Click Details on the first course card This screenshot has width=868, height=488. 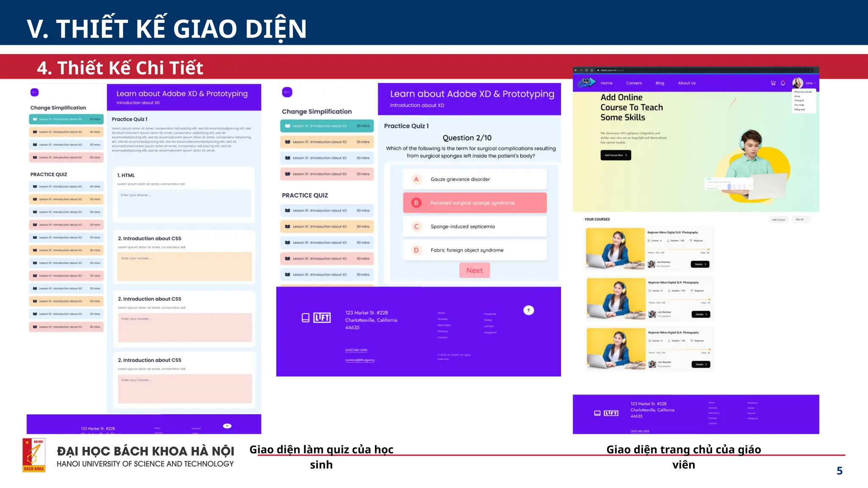point(700,264)
